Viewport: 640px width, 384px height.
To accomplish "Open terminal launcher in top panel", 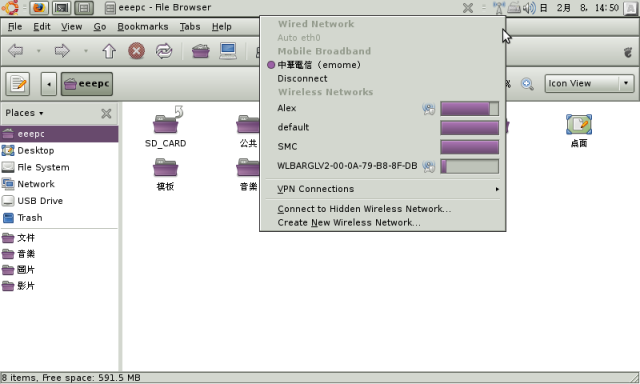I will pos(61,8).
